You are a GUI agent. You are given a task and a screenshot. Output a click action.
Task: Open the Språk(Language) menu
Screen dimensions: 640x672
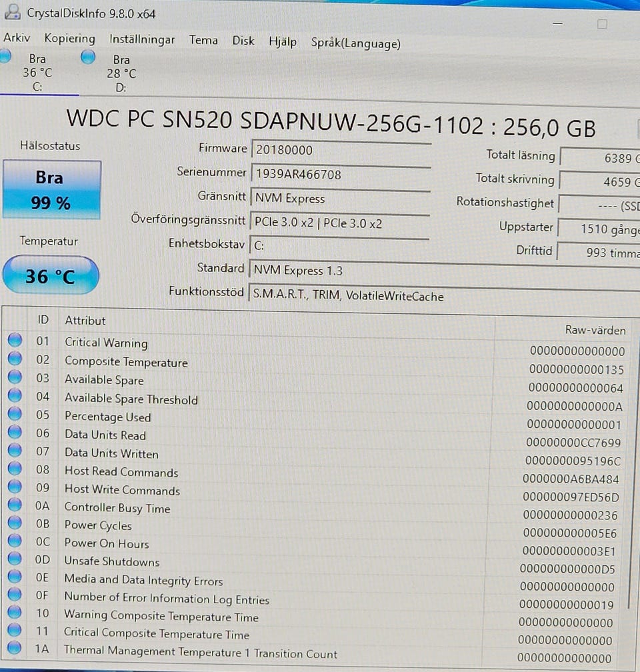356,43
